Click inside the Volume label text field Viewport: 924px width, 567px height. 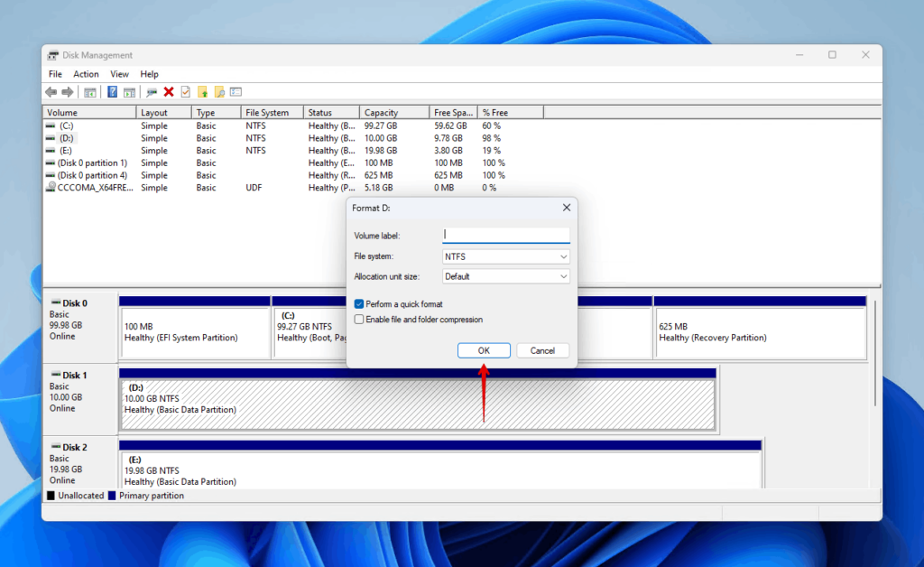pos(505,236)
